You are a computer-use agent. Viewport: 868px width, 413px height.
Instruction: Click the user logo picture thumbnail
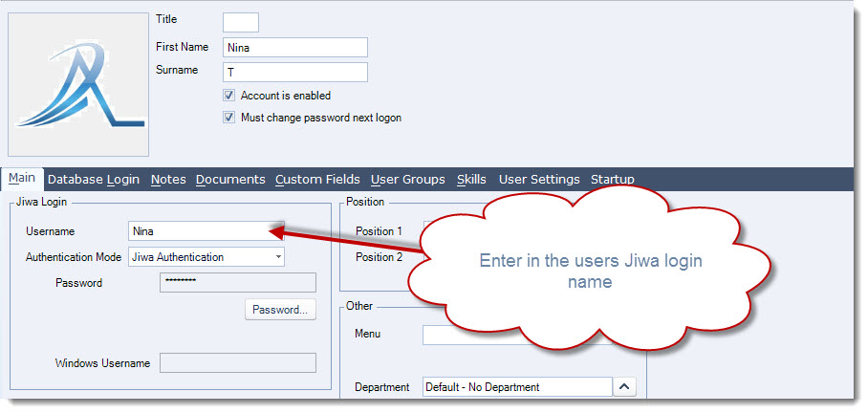pyautogui.click(x=78, y=84)
